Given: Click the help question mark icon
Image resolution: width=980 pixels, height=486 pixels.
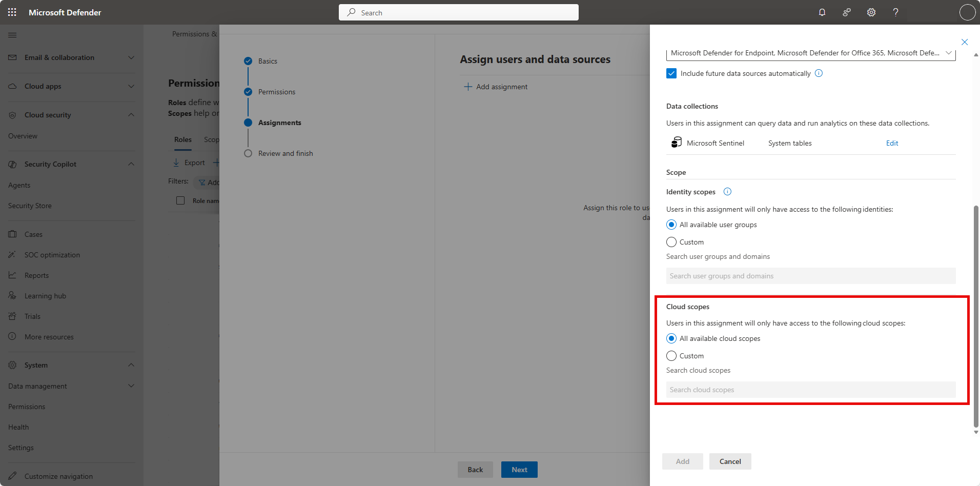Looking at the screenshot, I should tap(895, 12).
